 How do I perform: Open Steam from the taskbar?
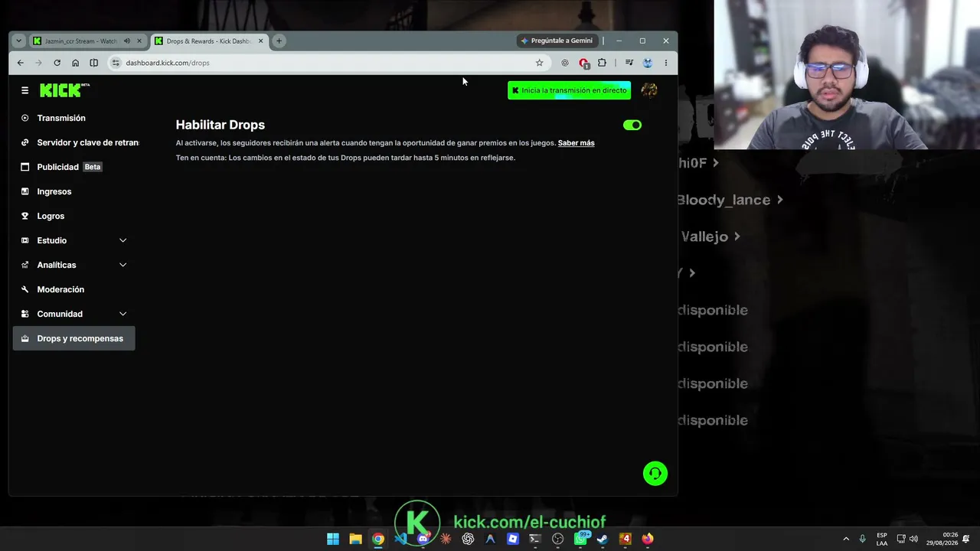[603, 539]
